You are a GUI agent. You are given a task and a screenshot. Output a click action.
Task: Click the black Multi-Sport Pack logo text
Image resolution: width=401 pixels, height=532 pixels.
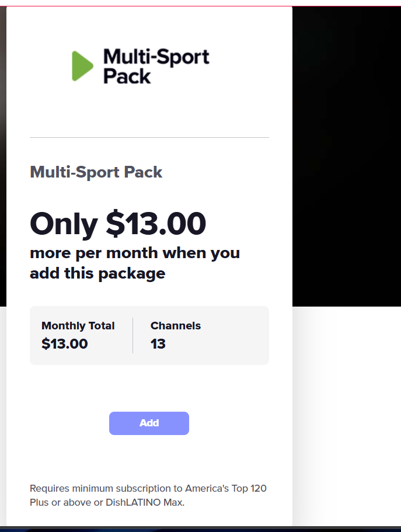tap(156, 66)
